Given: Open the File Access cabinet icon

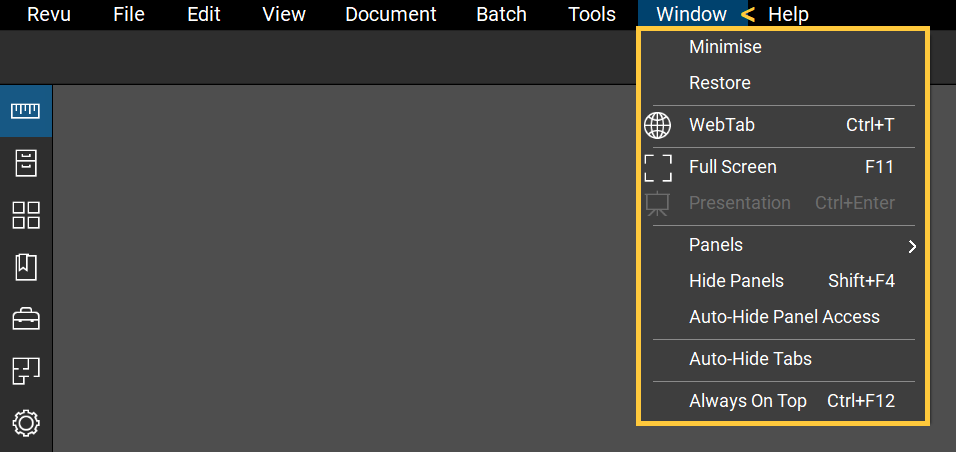Looking at the screenshot, I should [25, 163].
